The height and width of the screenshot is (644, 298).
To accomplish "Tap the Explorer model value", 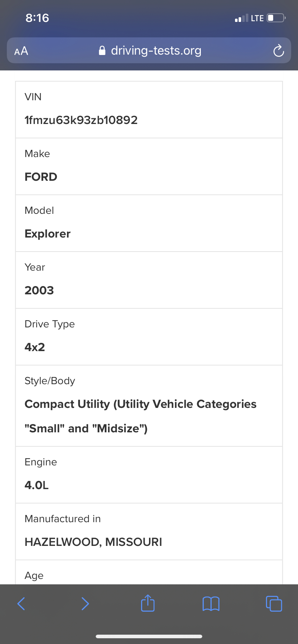I will [x=48, y=234].
